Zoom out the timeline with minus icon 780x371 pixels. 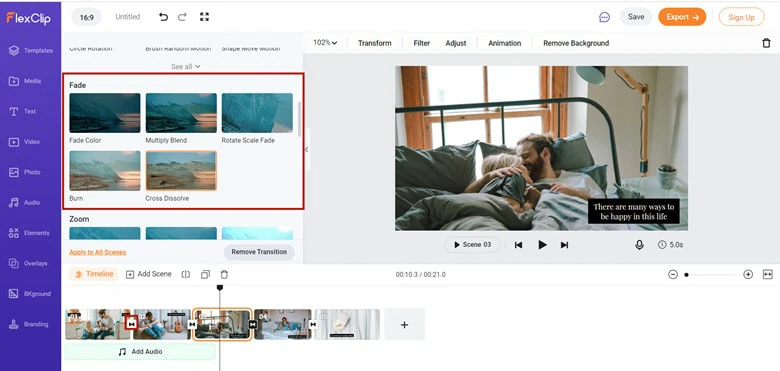coord(673,275)
